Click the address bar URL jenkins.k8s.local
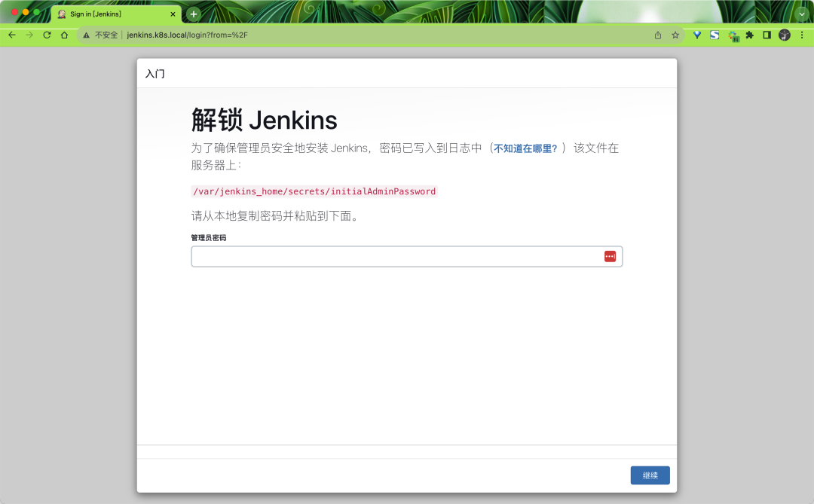This screenshot has width=814, height=504. (x=188, y=35)
